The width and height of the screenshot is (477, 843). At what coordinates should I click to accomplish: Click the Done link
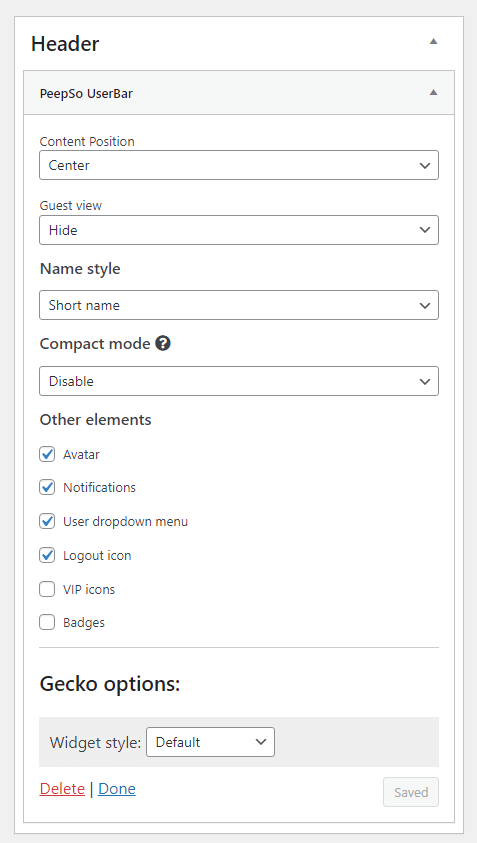(x=117, y=789)
